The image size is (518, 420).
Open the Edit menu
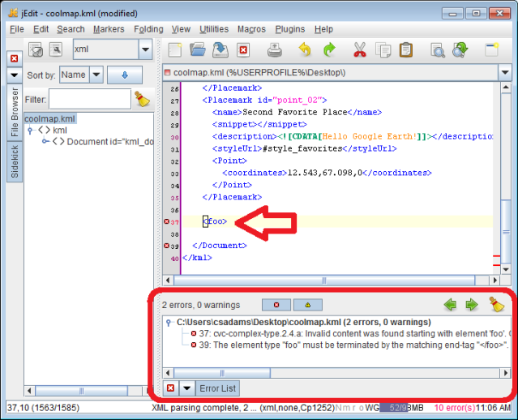point(41,29)
